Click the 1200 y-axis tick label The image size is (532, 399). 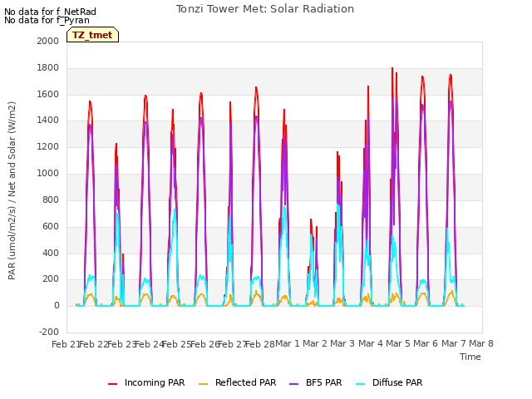pos(48,147)
